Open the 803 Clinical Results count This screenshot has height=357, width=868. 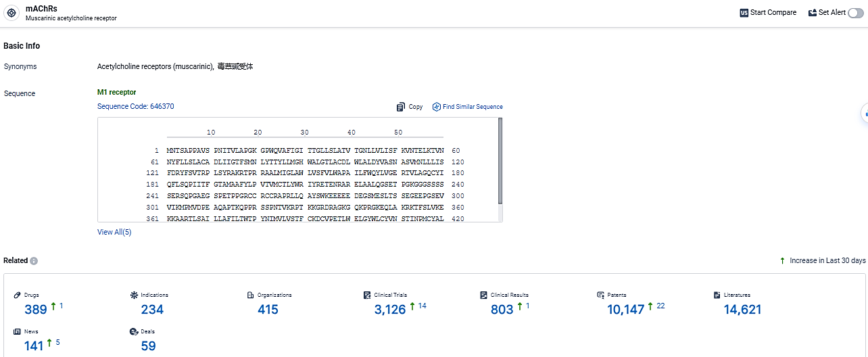tap(502, 310)
